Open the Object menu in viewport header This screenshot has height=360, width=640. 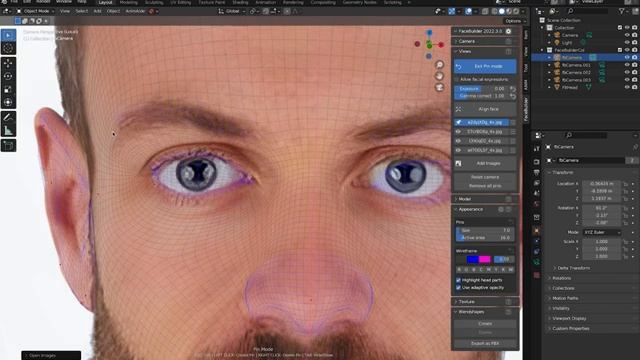pyautogui.click(x=113, y=11)
